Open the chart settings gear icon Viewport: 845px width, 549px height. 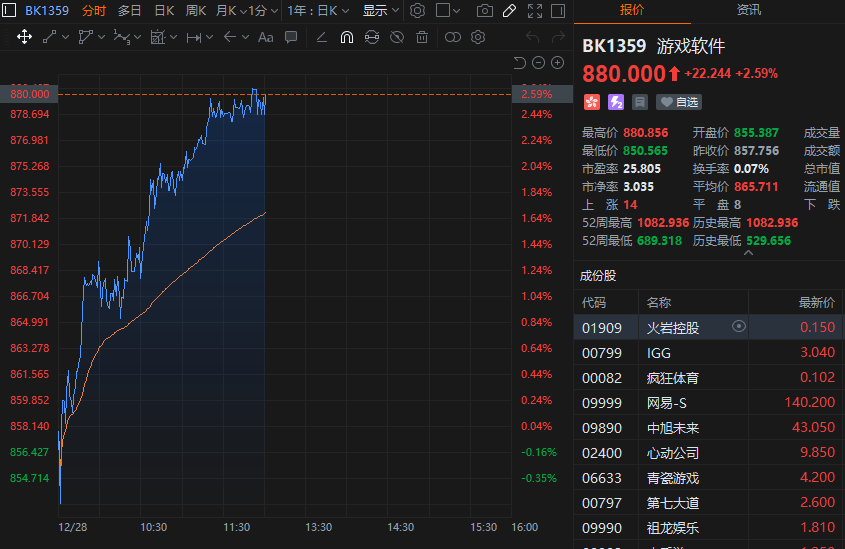coord(418,11)
